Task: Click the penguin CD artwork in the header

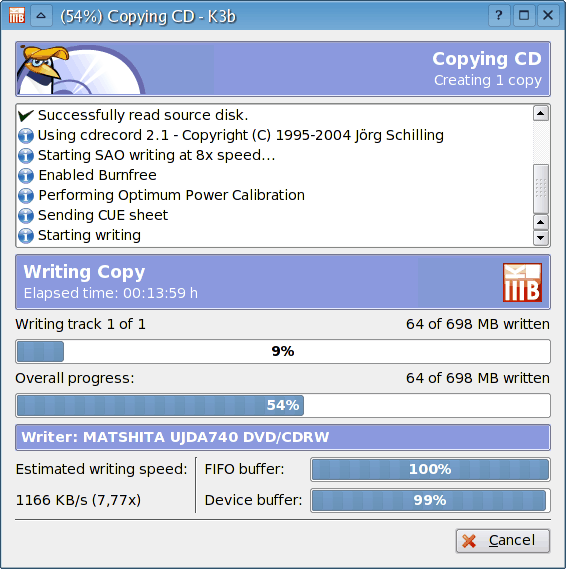Action: (x=81, y=69)
